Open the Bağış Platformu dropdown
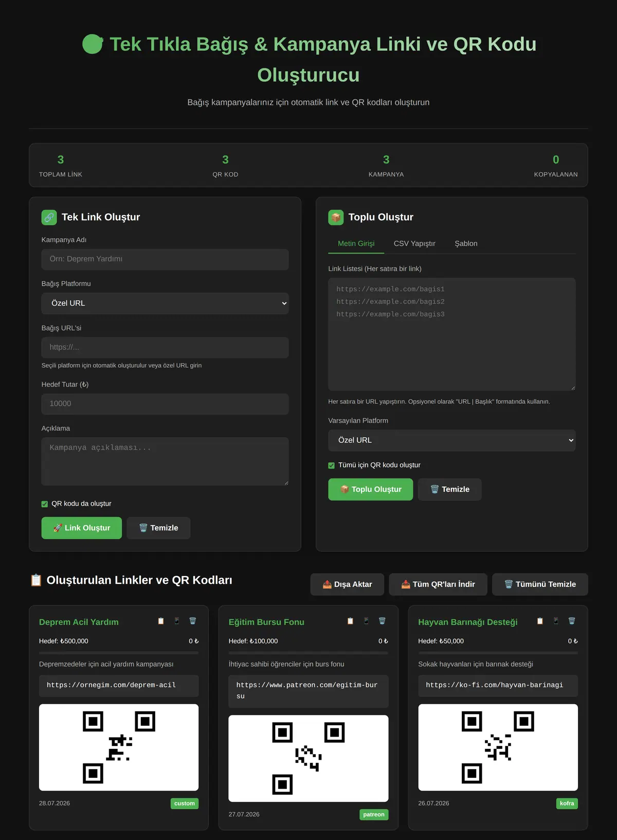617x840 pixels. (165, 303)
